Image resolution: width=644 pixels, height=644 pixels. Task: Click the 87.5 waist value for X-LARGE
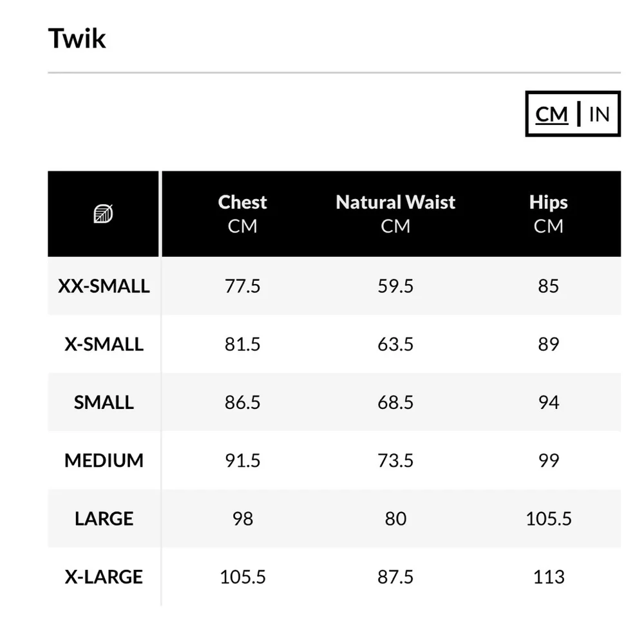(395, 576)
